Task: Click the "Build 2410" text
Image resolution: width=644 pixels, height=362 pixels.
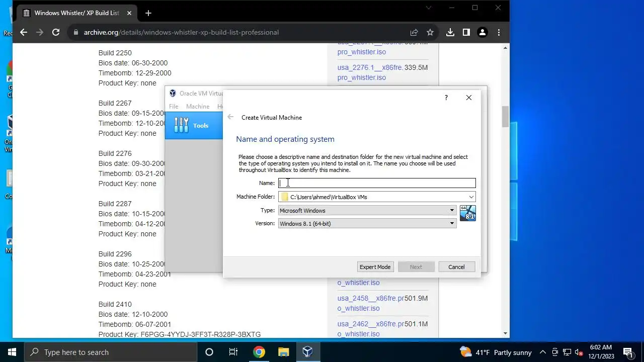Action: [115, 304]
